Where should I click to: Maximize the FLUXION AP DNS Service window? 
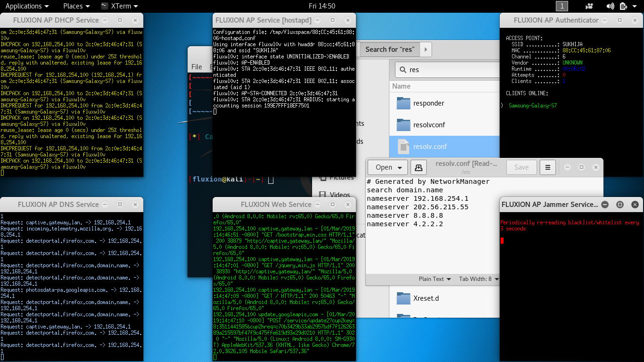click(x=120, y=205)
